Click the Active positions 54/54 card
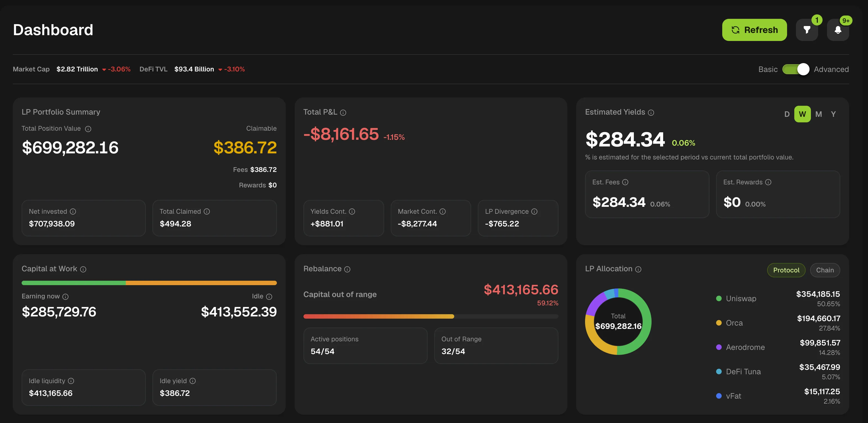 [365, 345]
